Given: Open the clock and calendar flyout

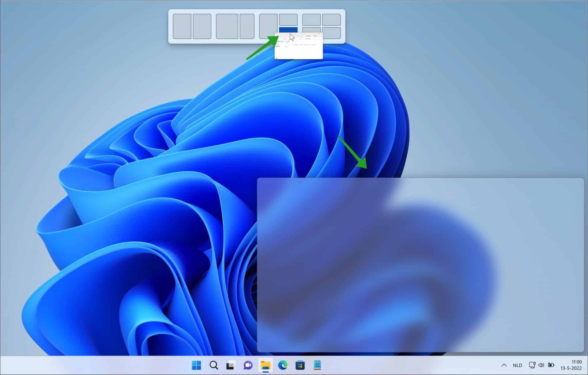Looking at the screenshot, I should pyautogui.click(x=571, y=365).
